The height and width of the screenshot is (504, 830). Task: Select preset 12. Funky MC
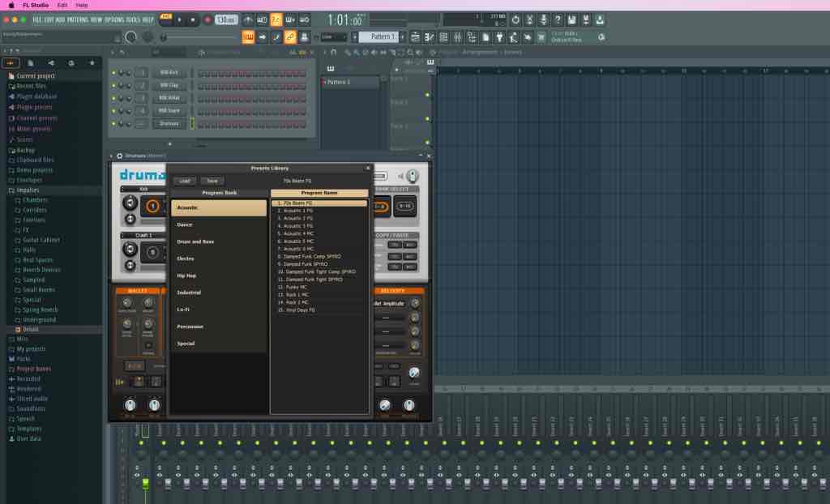[x=319, y=287]
